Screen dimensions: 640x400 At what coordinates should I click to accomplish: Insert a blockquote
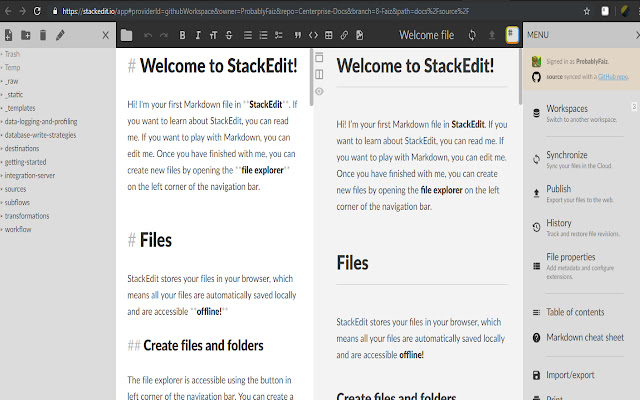point(298,35)
